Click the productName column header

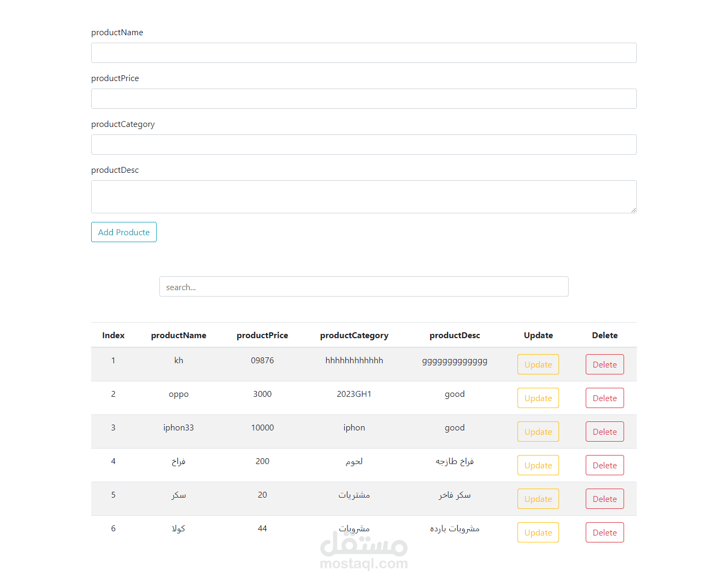pos(179,335)
